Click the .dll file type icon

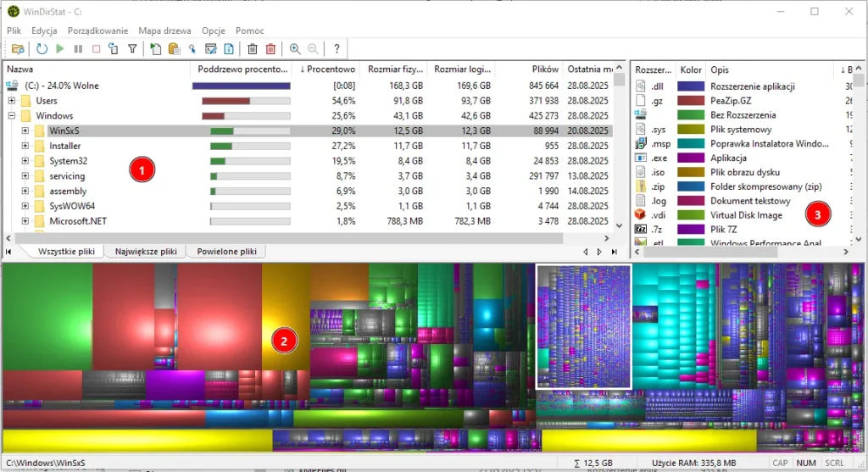click(x=641, y=86)
